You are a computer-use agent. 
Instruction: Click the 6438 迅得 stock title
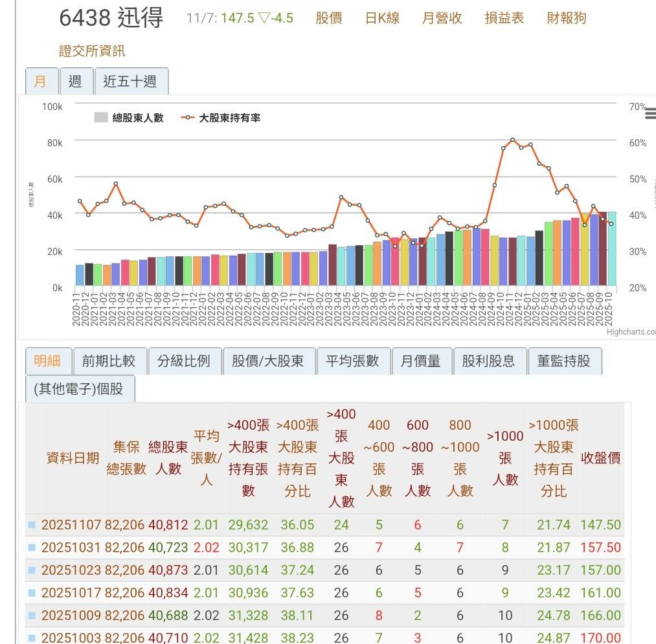(x=111, y=18)
